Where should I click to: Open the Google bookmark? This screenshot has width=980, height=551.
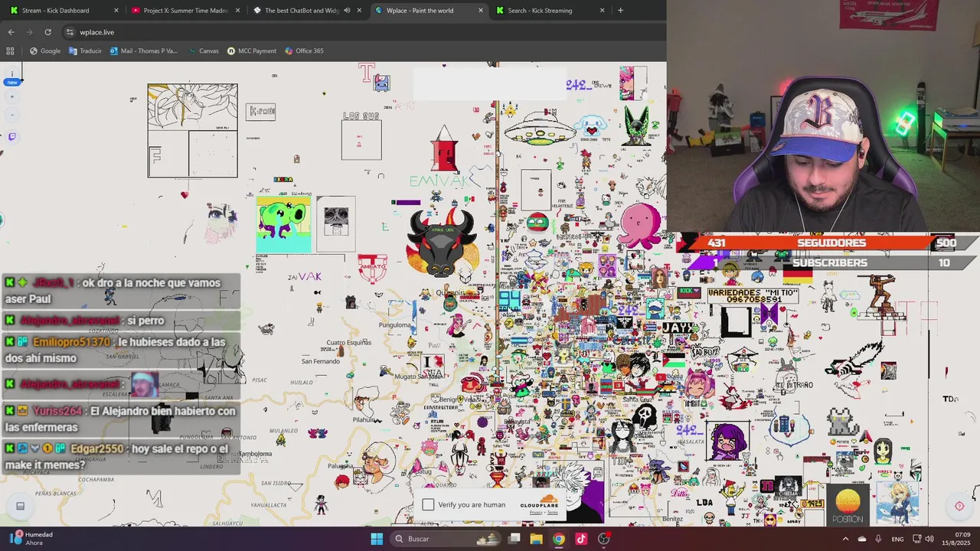[x=45, y=51]
